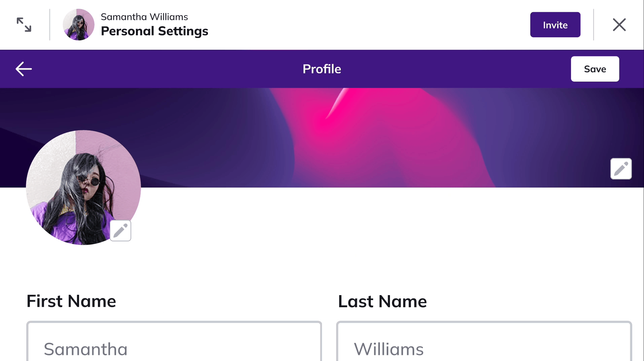Expand the settings panel to fullscreen
This screenshot has width=644, height=361.
pos(24,25)
